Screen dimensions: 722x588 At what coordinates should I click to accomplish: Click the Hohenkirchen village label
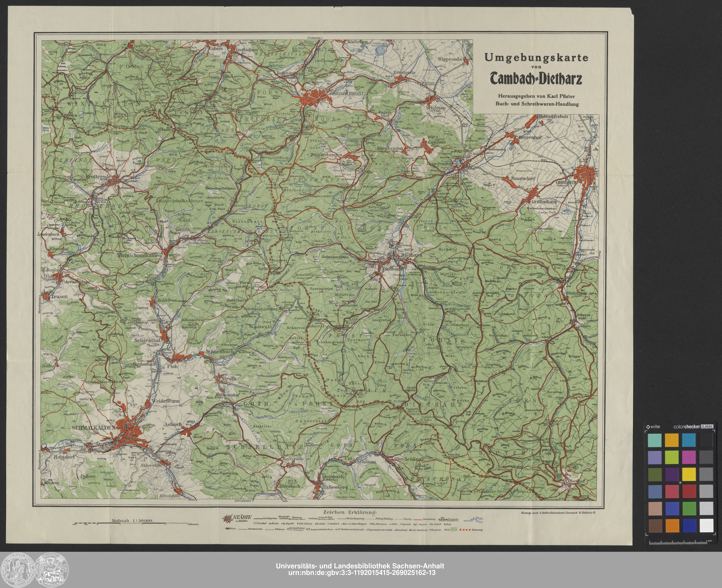(553, 117)
